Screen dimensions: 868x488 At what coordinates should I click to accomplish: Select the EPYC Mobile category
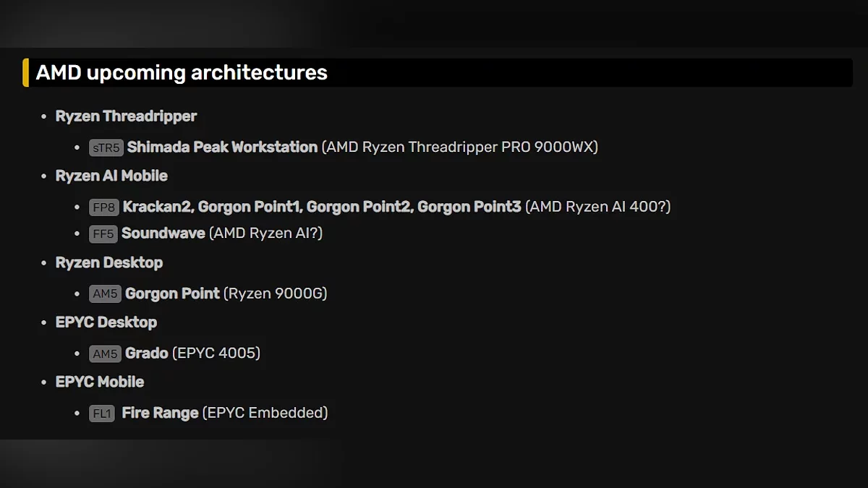[x=100, y=382]
